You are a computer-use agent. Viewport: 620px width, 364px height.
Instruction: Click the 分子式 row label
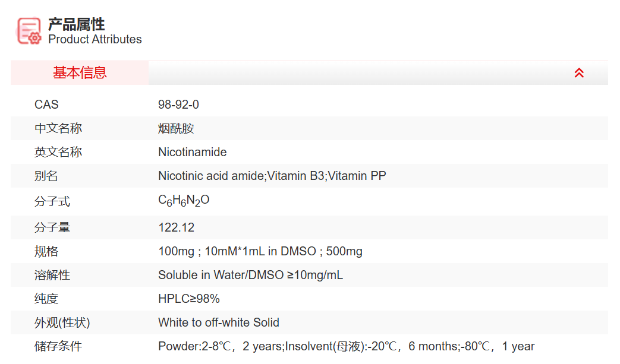point(52,202)
